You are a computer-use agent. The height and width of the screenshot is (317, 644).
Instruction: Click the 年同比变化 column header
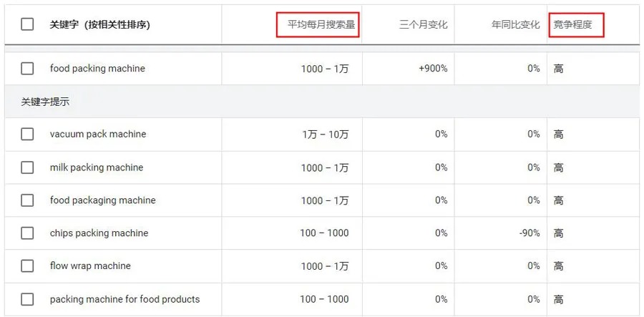point(515,24)
